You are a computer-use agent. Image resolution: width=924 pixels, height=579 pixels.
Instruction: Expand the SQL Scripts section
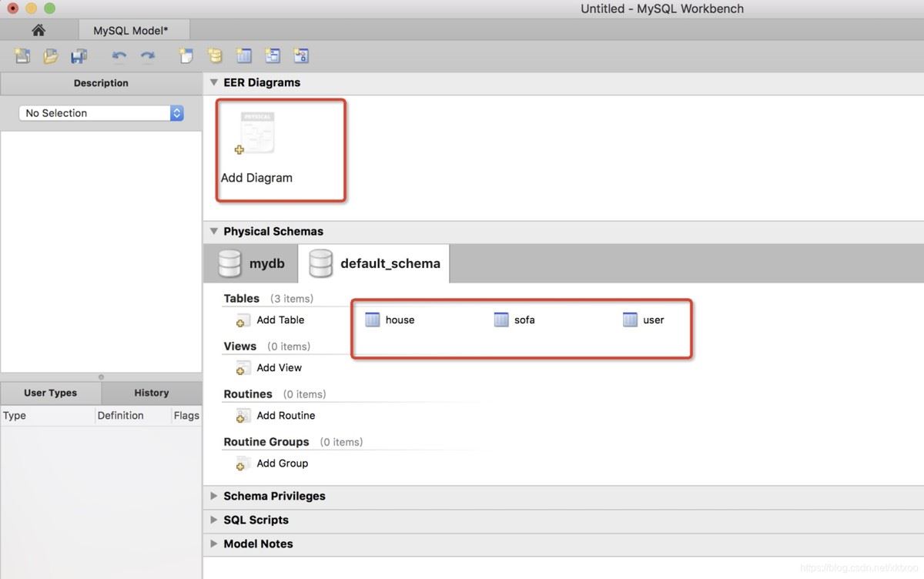[214, 520]
